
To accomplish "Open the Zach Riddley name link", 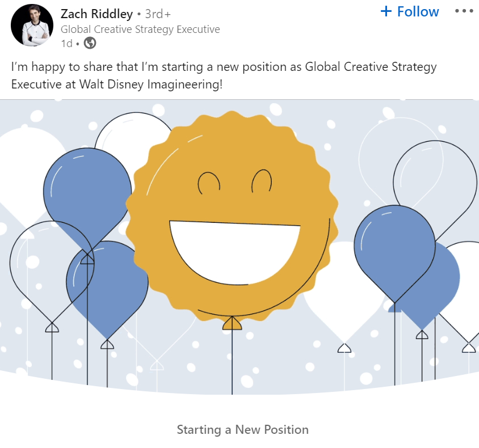I will pyautogui.click(x=96, y=14).
